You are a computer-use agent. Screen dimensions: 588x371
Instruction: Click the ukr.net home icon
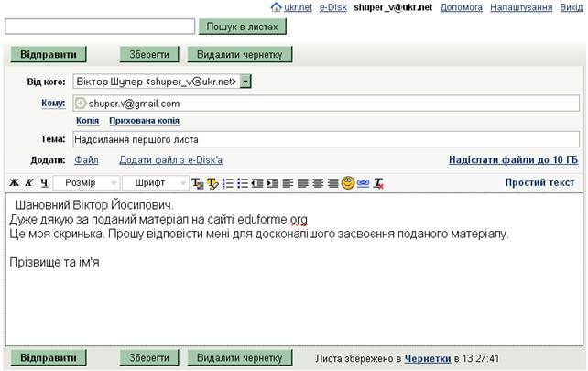pyautogui.click(x=276, y=7)
